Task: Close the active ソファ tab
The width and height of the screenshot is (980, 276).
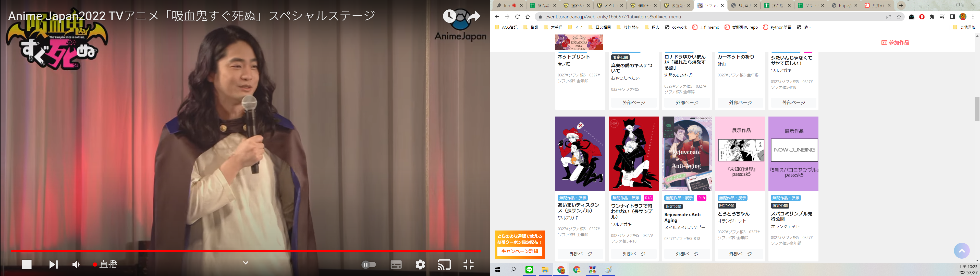Action: pyautogui.click(x=722, y=5)
